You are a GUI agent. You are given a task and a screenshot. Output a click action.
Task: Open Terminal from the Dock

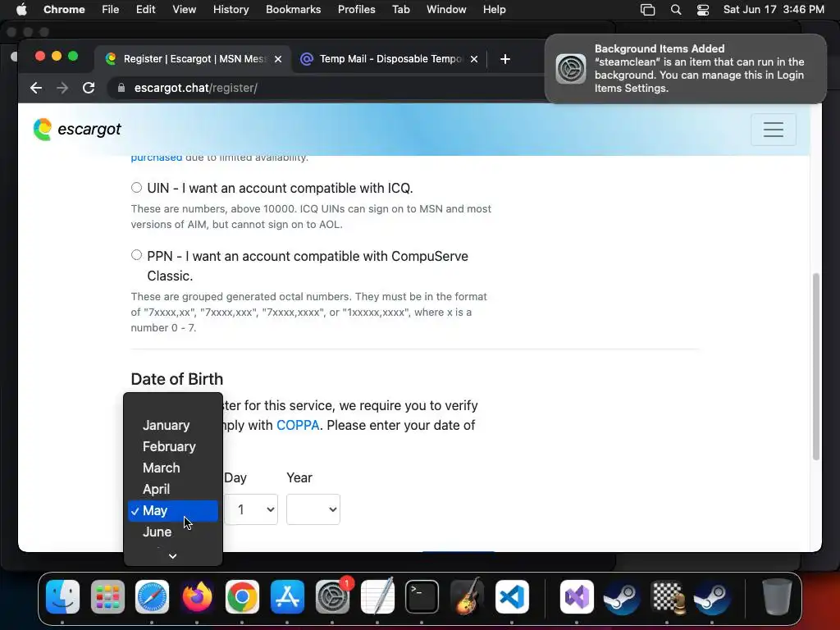point(422,596)
